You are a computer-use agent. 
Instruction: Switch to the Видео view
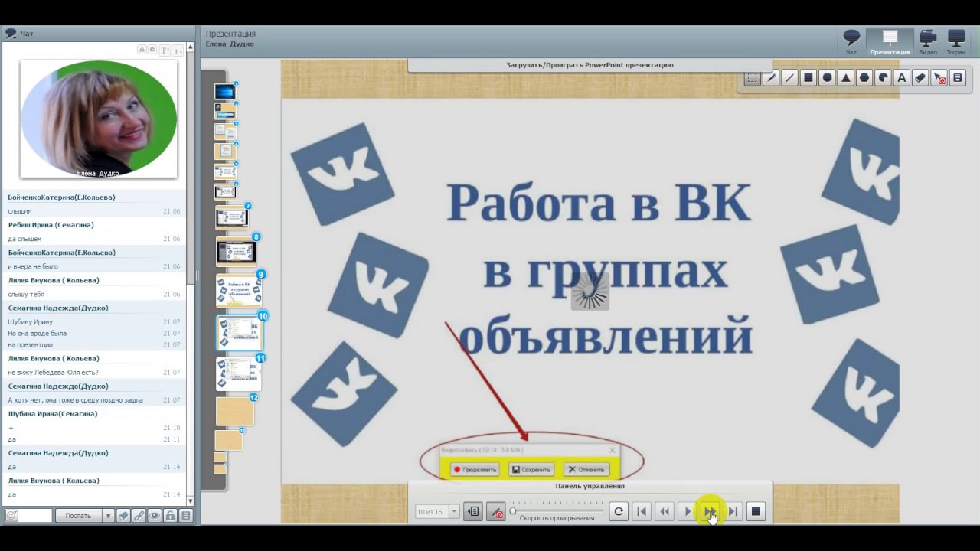[928, 42]
